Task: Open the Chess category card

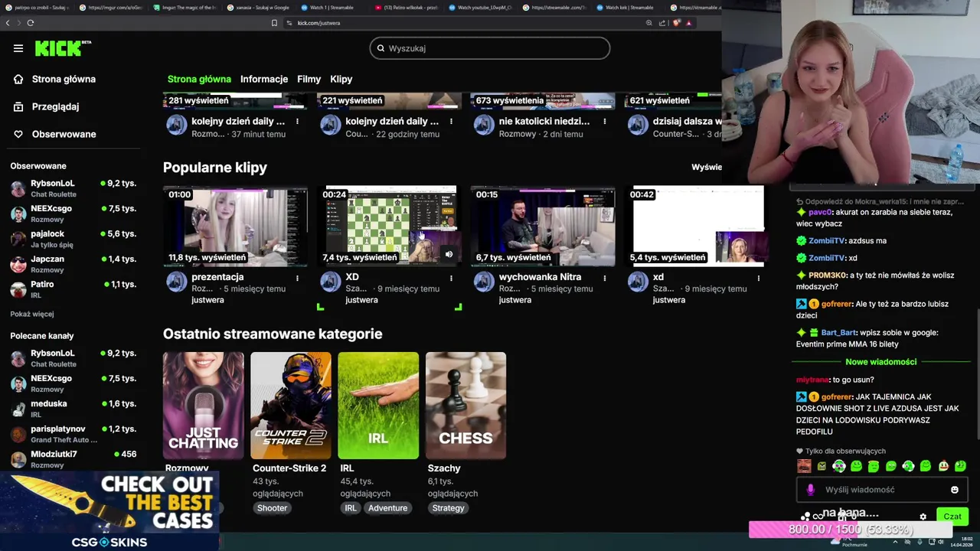Action: coord(465,406)
